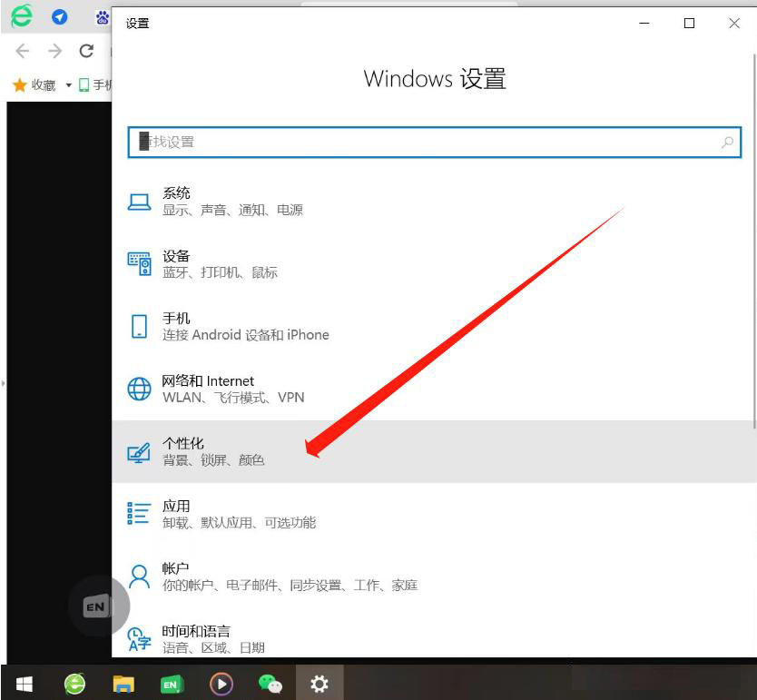757x700 pixels.
Task: Select the 应用 category title
Action: pos(176,506)
